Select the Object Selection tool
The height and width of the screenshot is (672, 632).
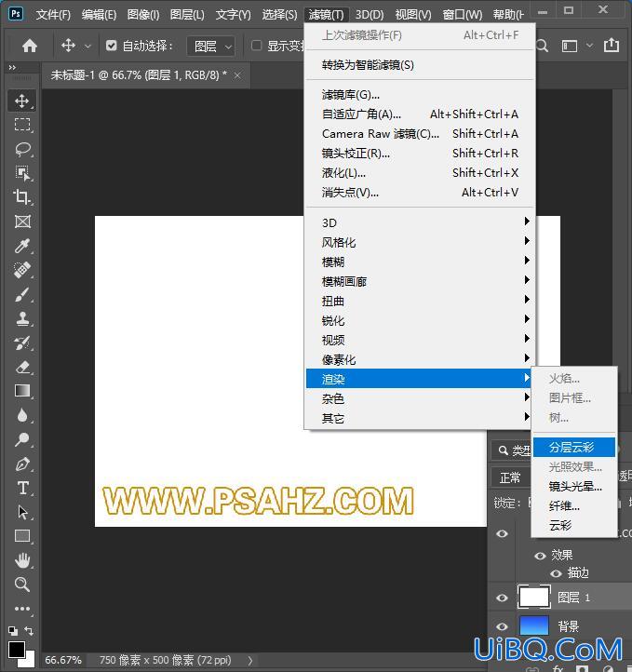click(21, 173)
